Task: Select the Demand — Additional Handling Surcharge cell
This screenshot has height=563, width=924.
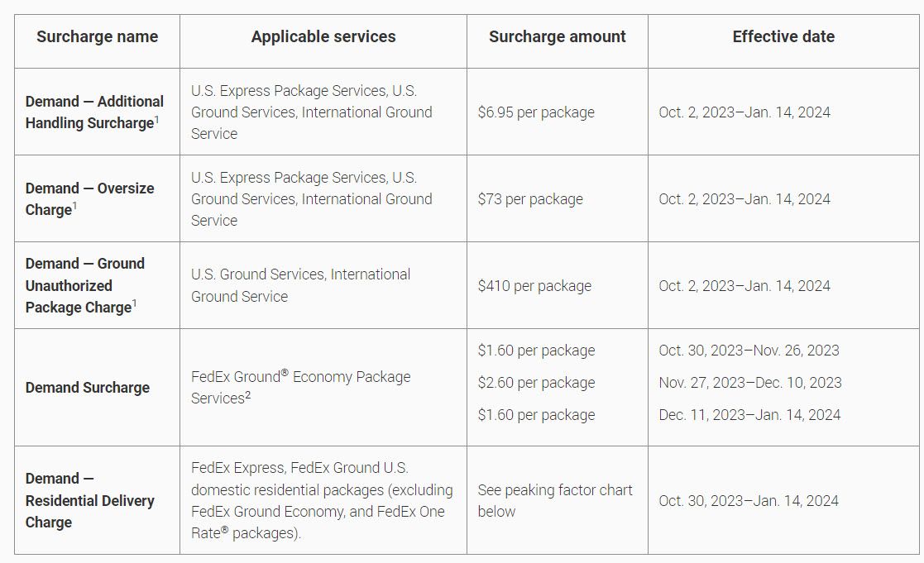Action: pos(95,112)
